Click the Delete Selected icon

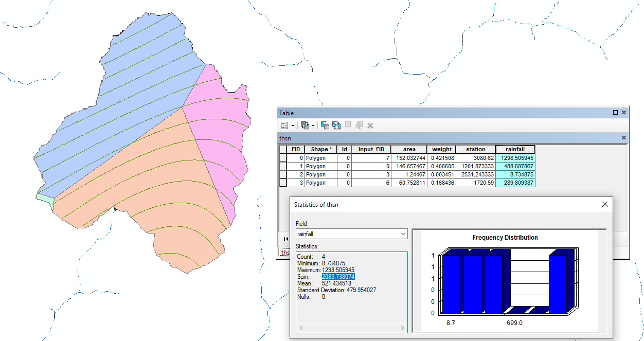(x=370, y=125)
